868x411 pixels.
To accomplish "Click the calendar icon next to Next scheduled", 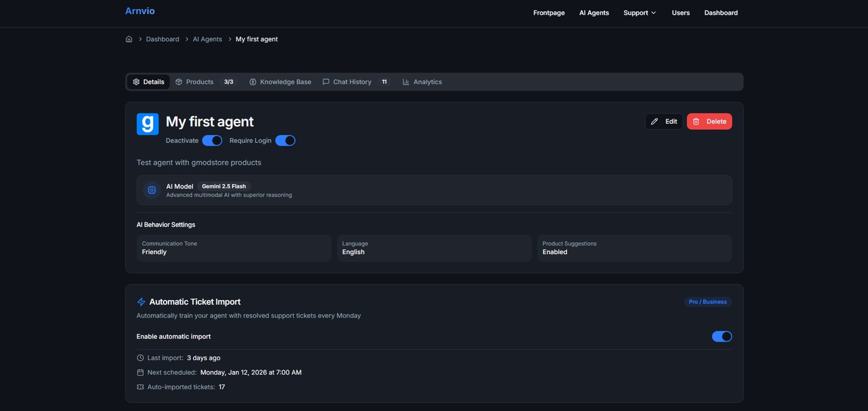I will tap(140, 373).
